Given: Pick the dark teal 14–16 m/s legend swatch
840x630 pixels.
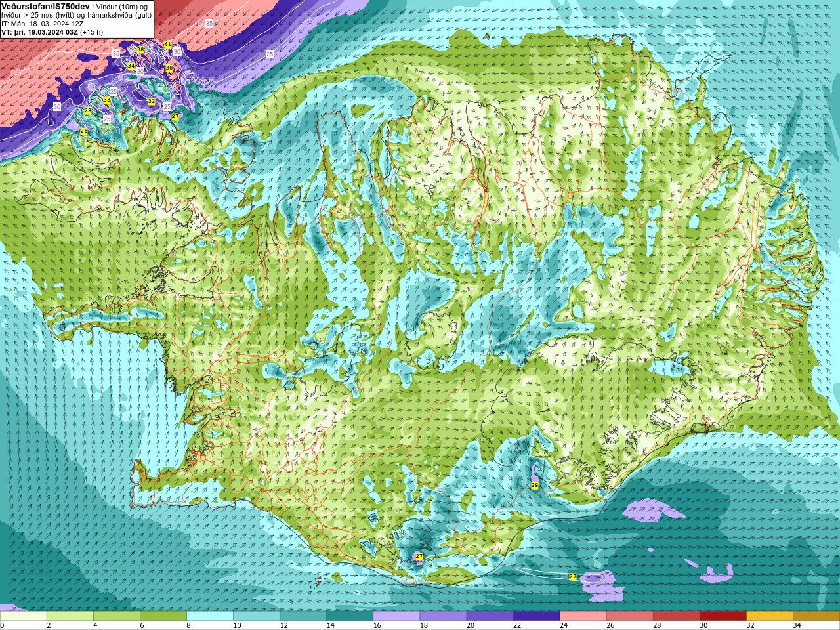Looking at the screenshot, I should click(350, 616).
